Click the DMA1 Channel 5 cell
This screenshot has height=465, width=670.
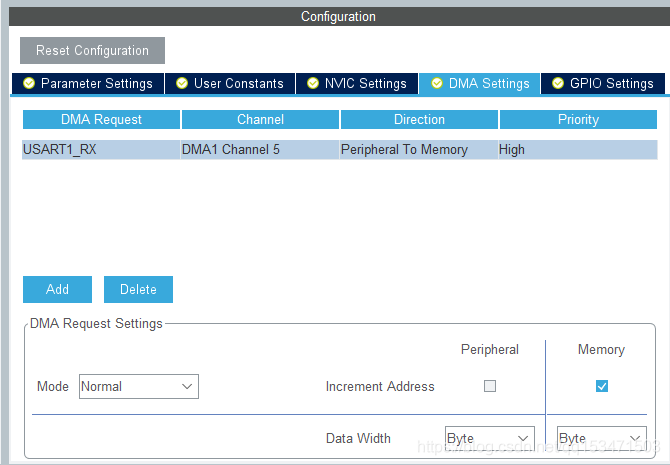click(260, 150)
